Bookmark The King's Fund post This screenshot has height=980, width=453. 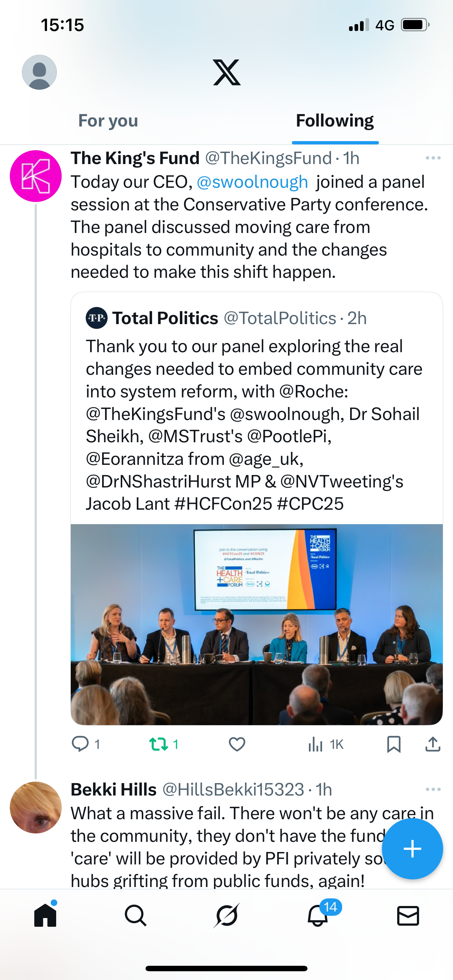click(394, 744)
